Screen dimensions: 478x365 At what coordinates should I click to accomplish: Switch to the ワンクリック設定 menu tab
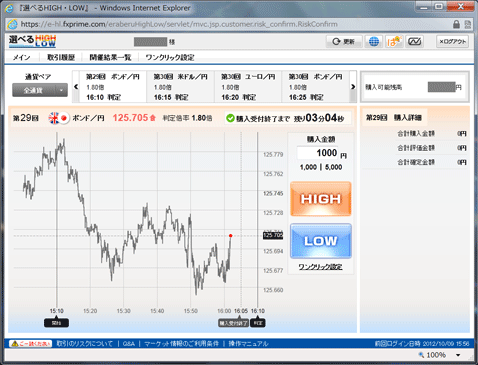point(170,57)
